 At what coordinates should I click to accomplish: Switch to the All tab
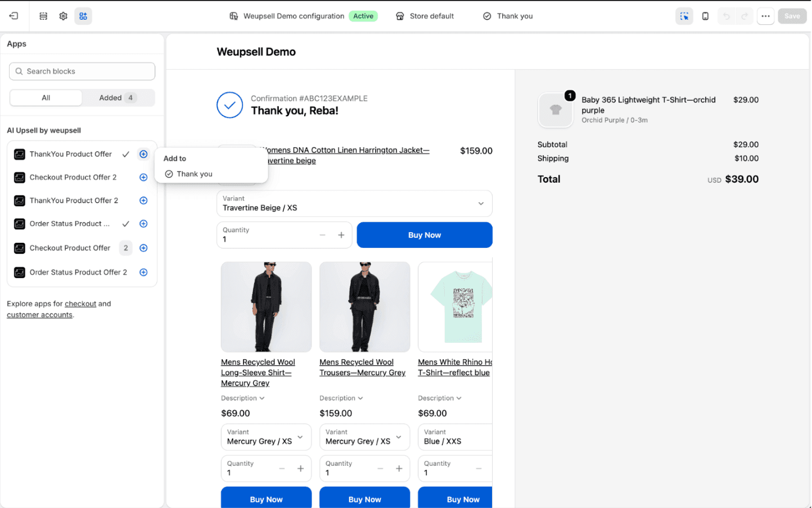click(x=46, y=98)
